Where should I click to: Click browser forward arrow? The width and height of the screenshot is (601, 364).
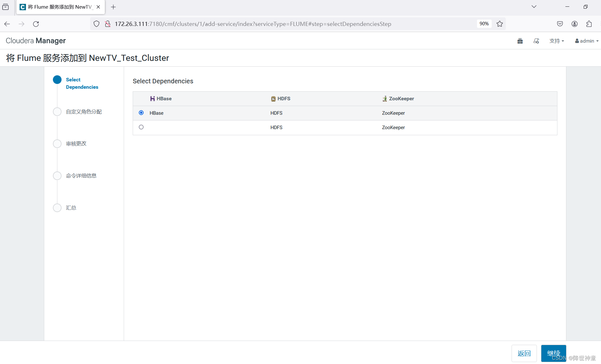click(21, 24)
